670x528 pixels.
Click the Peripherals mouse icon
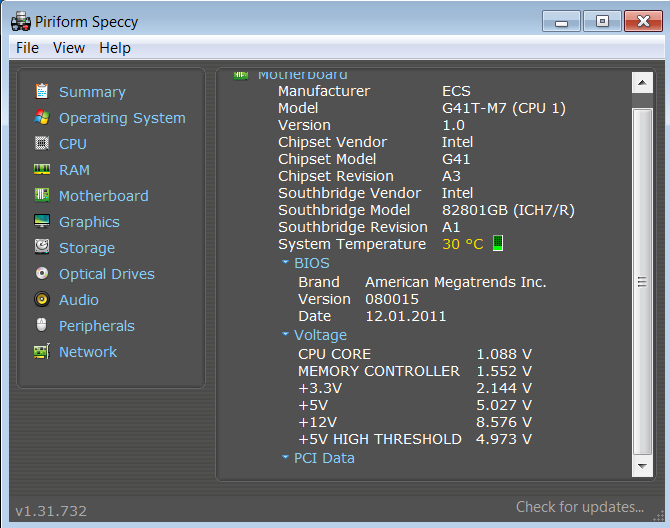coord(41,325)
